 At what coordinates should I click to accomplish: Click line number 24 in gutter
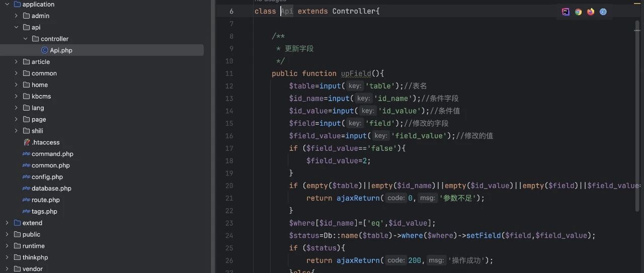tap(229, 235)
